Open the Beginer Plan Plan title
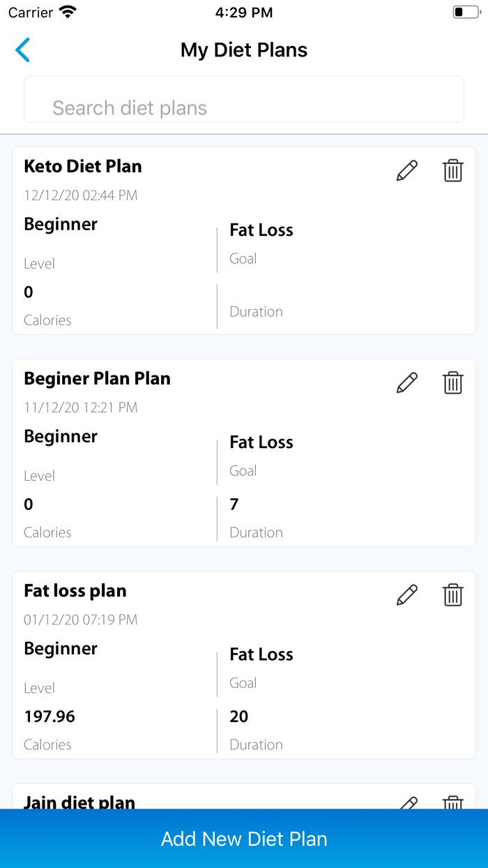The height and width of the screenshot is (868, 488). point(98,378)
